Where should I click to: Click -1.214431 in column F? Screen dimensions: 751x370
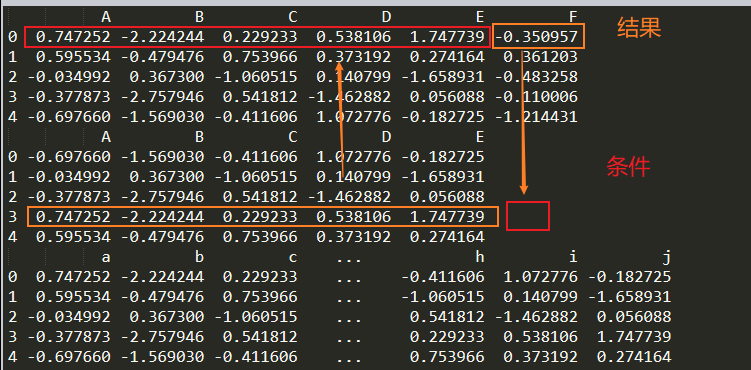pyautogui.click(x=536, y=117)
